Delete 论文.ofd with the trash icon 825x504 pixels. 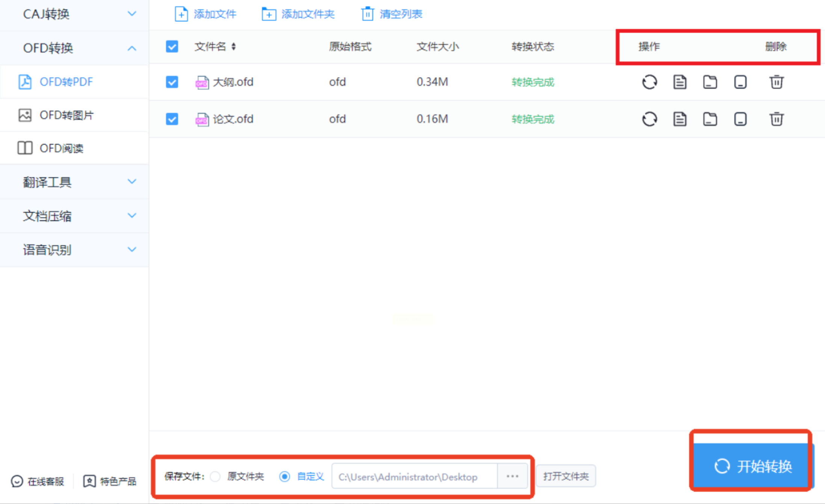coord(776,119)
